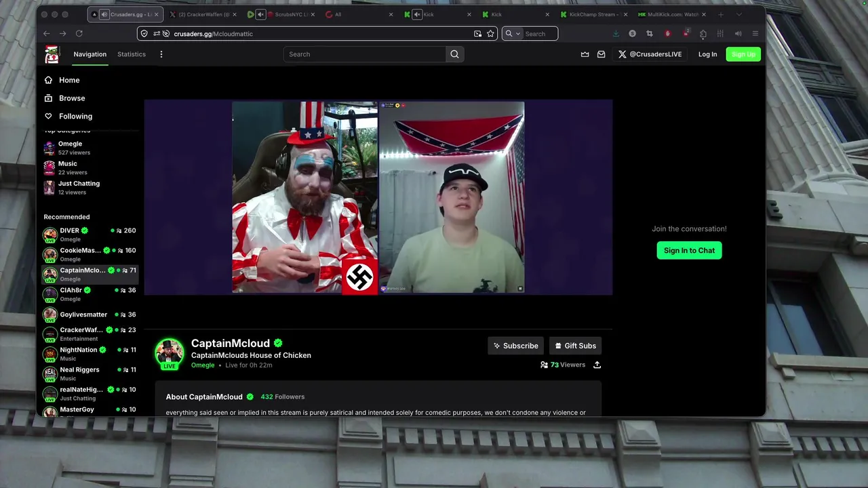Viewport: 868px width, 488px height.
Task: Click the green Sign Up button
Action: [x=743, y=54]
